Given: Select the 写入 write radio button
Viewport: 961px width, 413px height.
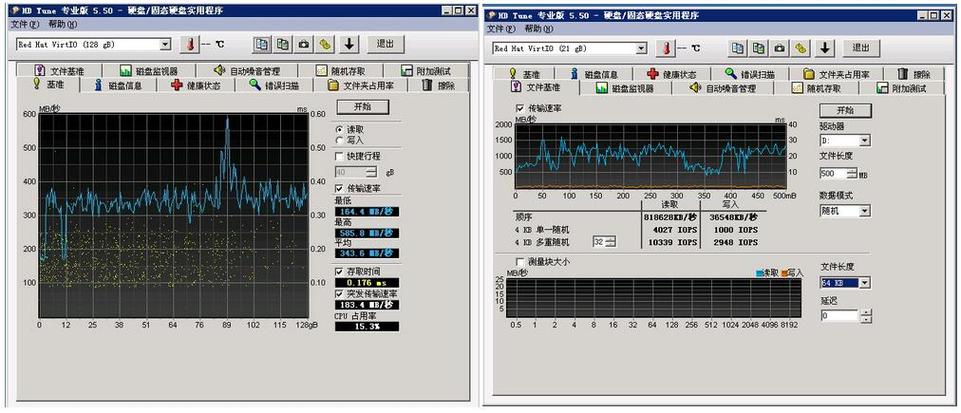Looking at the screenshot, I should pyautogui.click(x=341, y=141).
